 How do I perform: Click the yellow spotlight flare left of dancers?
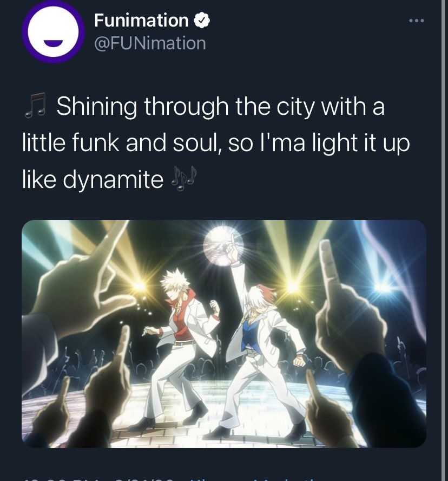(140, 286)
